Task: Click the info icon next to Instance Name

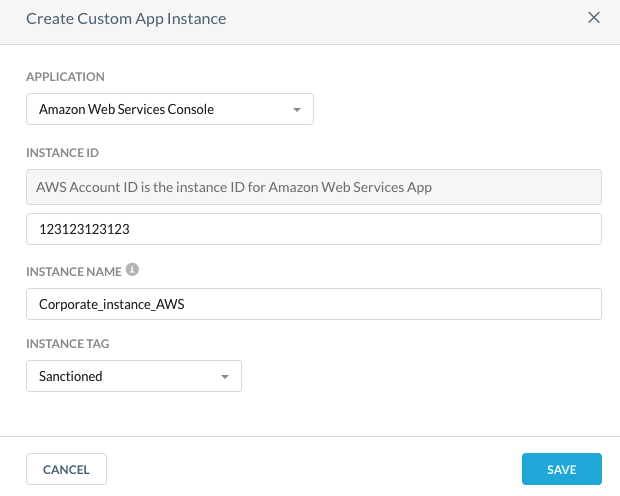Action: (132, 270)
